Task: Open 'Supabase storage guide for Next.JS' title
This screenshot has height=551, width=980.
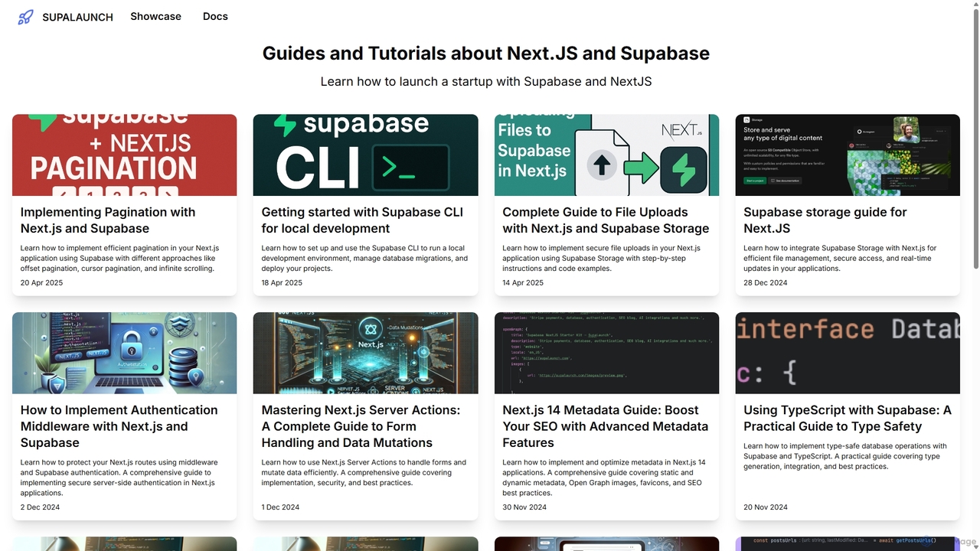Action: point(825,220)
